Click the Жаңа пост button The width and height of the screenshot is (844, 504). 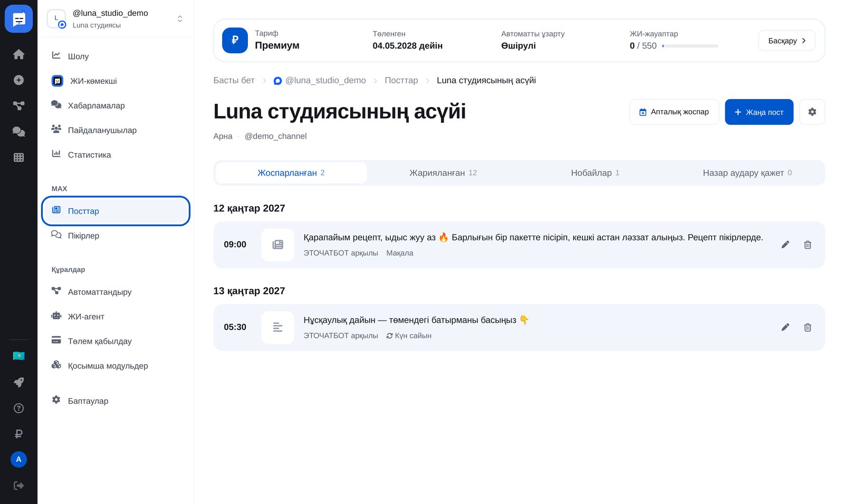[759, 112]
